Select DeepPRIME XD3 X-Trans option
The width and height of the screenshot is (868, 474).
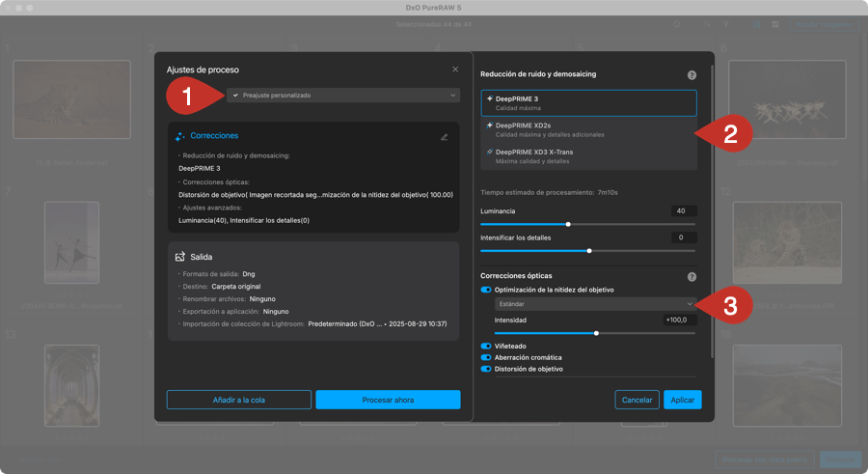coord(588,156)
